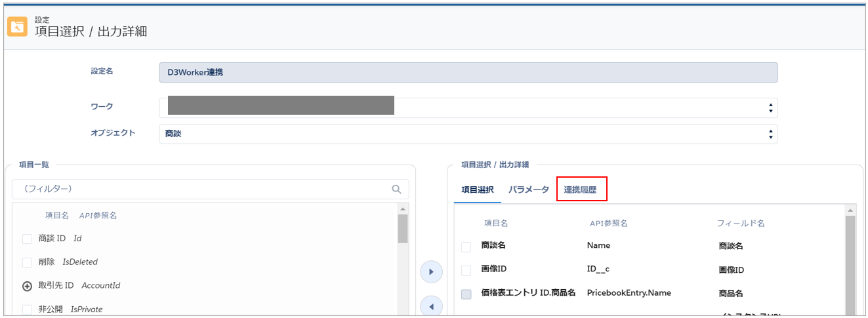Viewport: 868px width, 318px height.
Task: Check the 価格表エントリ ID.商品名 checkbox
Action: (x=466, y=294)
